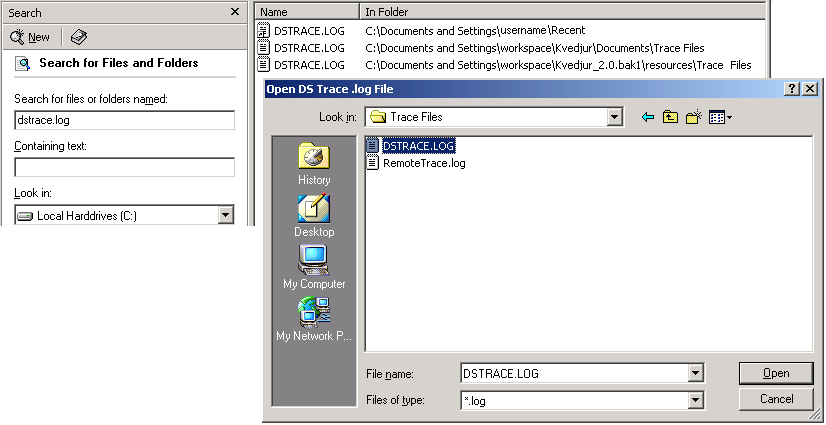The image size is (826, 425).
Task: Open the search help book icon
Action: [x=78, y=37]
